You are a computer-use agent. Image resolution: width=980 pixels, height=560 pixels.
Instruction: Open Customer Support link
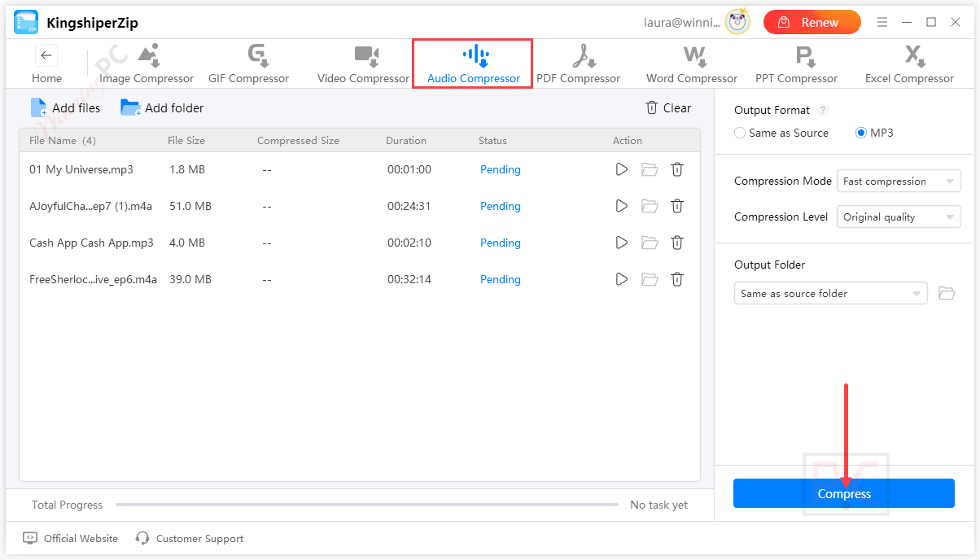[190, 538]
